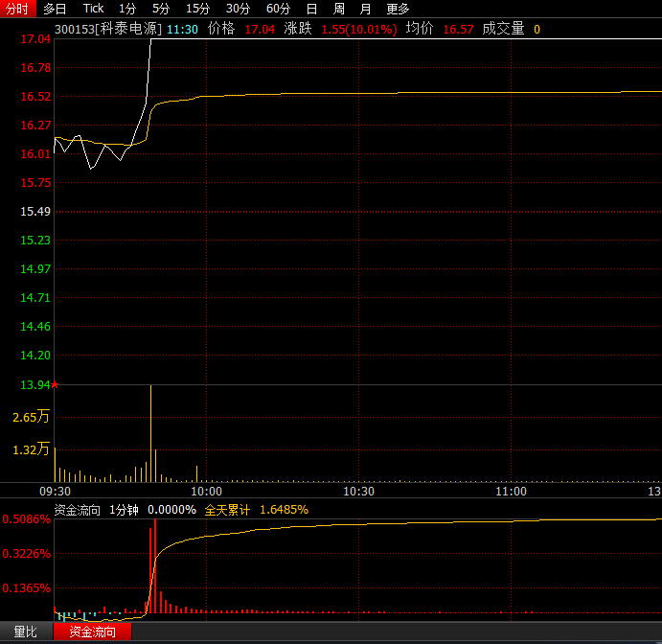Open the Tick chart tab
The image size is (662, 644).
tap(93, 9)
